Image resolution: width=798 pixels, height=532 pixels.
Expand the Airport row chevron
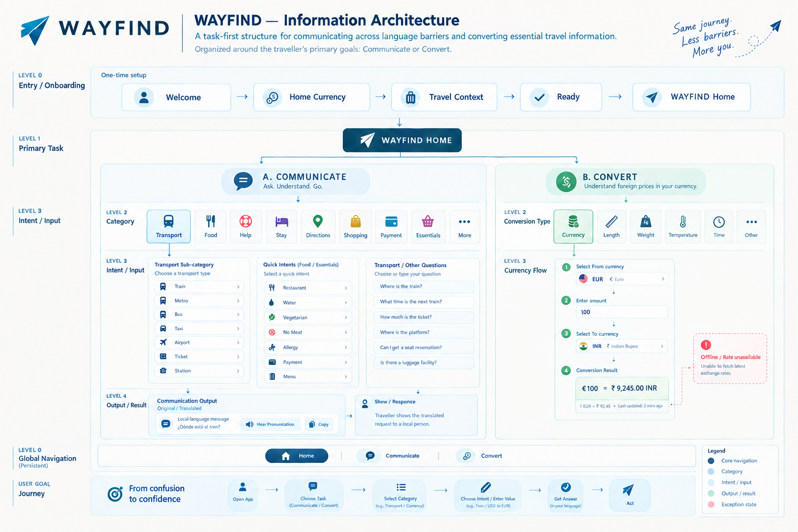pyautogui.click(x=238, y=342)
